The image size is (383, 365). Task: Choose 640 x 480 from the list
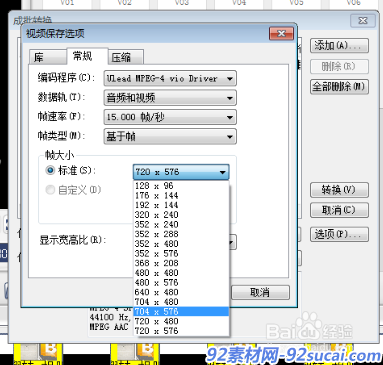[x=181, y=292]
